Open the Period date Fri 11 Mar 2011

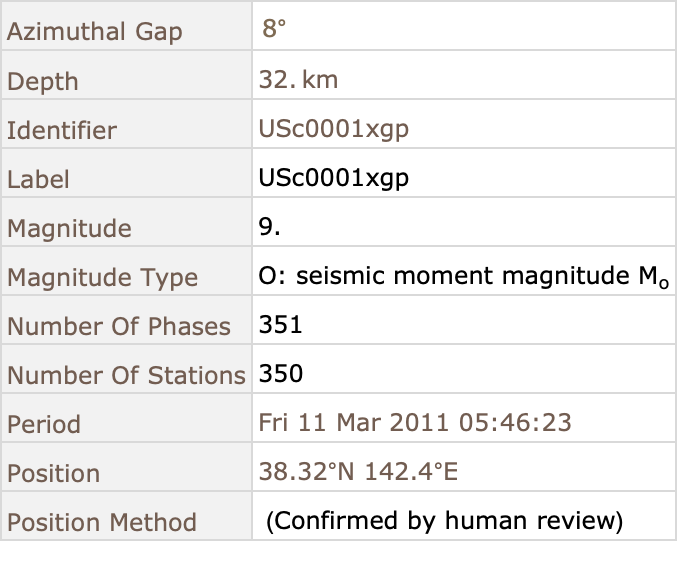(353, 423)
